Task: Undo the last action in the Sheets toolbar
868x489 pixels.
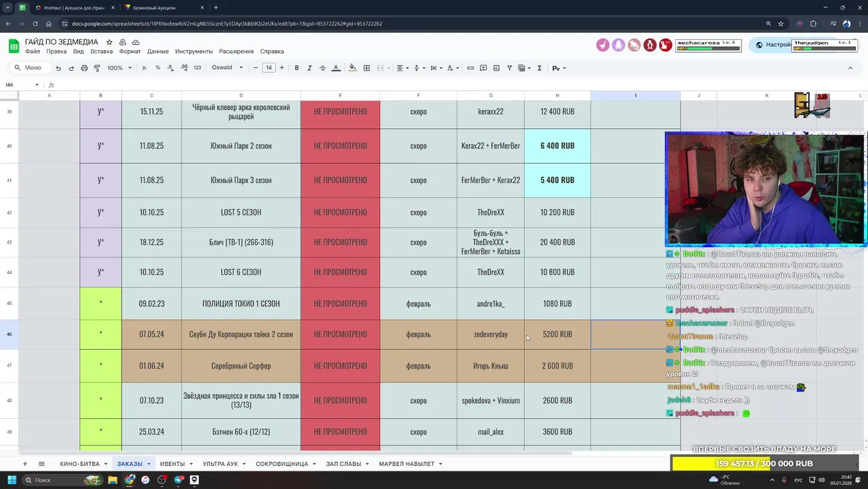Action: (x=58, y=68)
